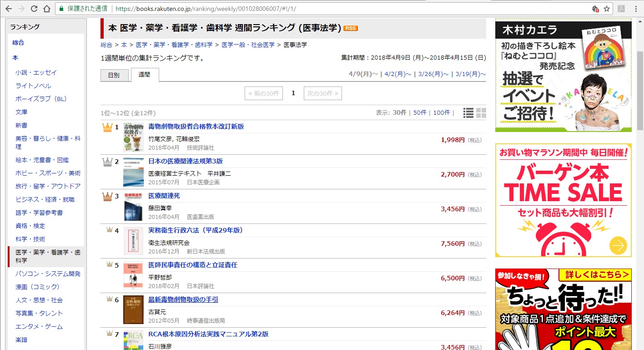Viewport: 644px width, 350px height.
Task: Click the バーゲン本 TIME SALE banner
Action: 563,200
